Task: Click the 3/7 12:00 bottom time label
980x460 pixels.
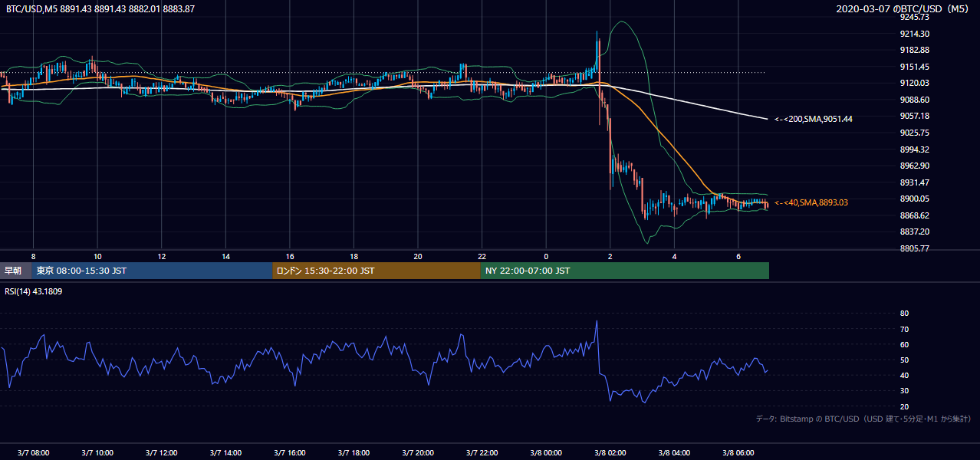Action: point(161,453)
